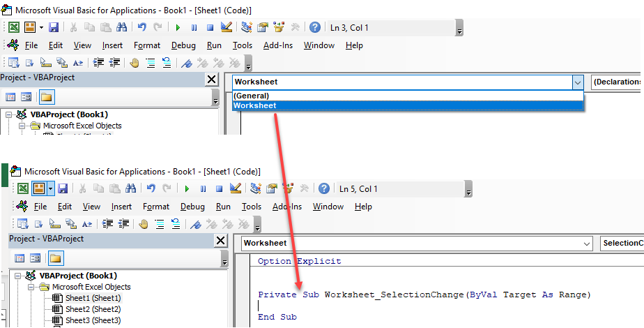The height and width of the screenshot is (328, 644).
Task: Open Insert menu in lower VBA window
Action: tap(121, 207)
